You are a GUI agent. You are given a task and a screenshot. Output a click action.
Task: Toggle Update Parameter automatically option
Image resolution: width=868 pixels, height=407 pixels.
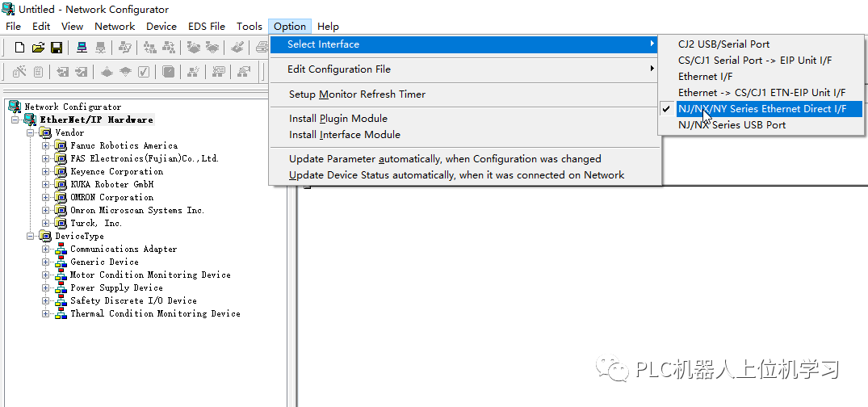tap(445, 159)
